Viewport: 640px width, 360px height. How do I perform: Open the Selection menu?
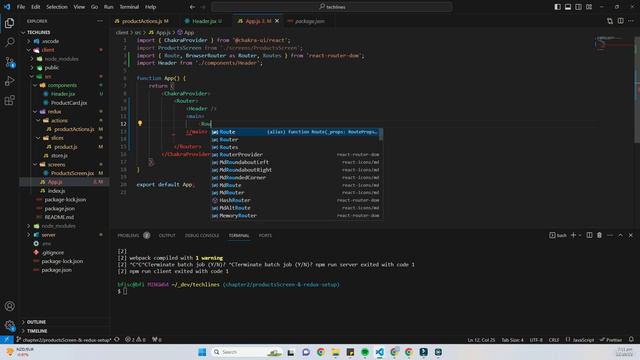[x=57, y=7]
